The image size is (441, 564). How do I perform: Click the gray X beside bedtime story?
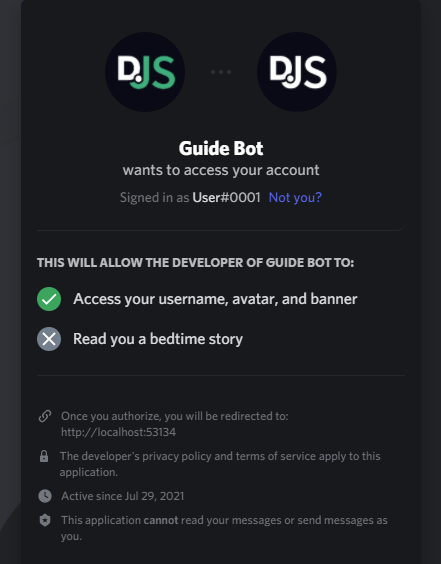click(x=49, y=339)
